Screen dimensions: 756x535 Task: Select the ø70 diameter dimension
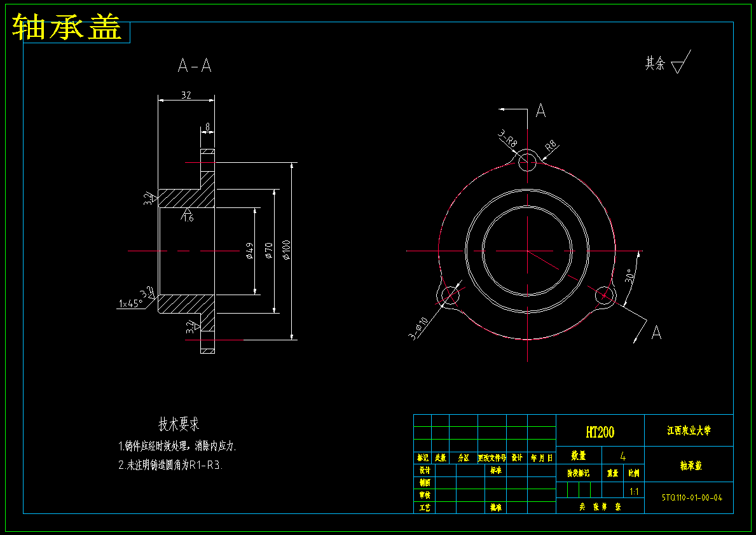(x=269, y=251)
